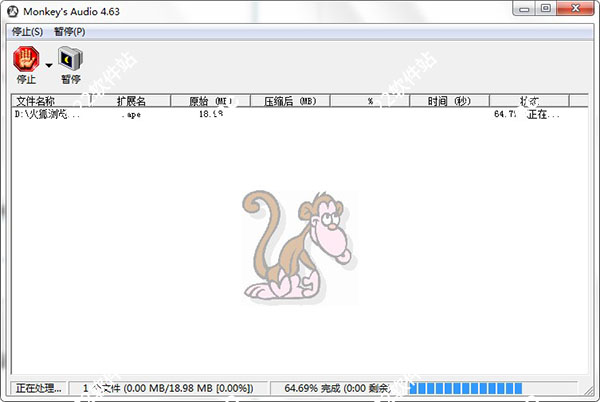Click the 64.69% 完成 status panel
This screenshot has width=600, height=402.
click(x=338, y=387)
